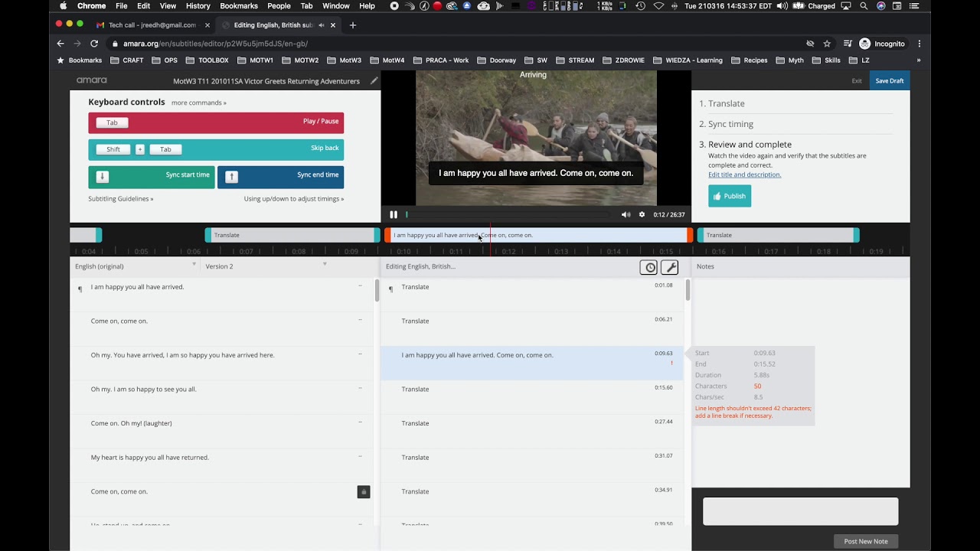Click the Skip back Shift+Tab control
Screen dimensions: 980x551
click(x=216, y=149)
